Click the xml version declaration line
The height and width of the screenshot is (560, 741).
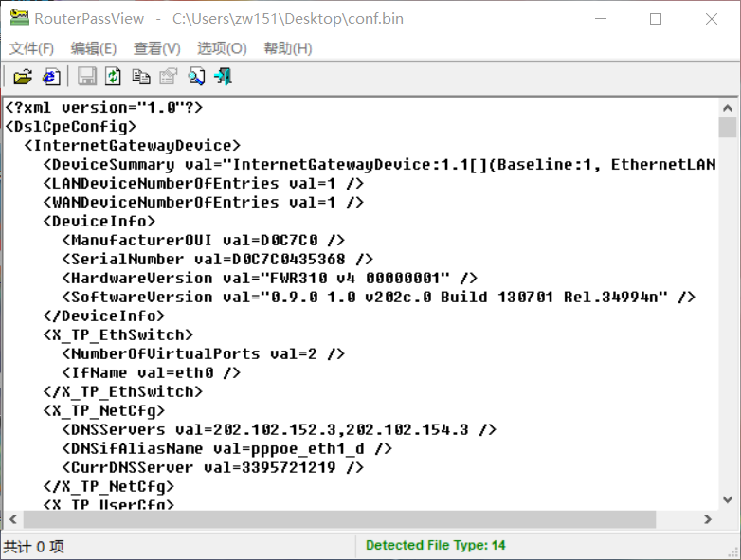point(104,108)
